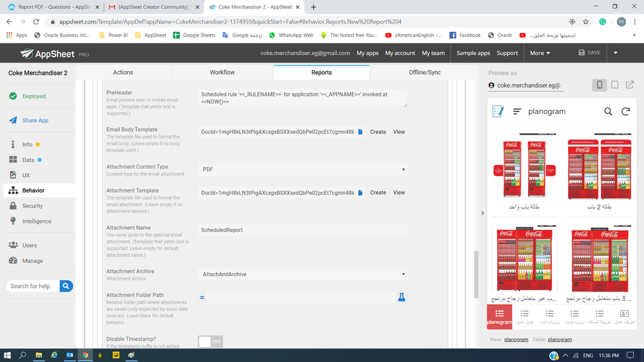This screenshot has width=644, height=362.
Task: Open the Share App section
Action: click(28, 120)
